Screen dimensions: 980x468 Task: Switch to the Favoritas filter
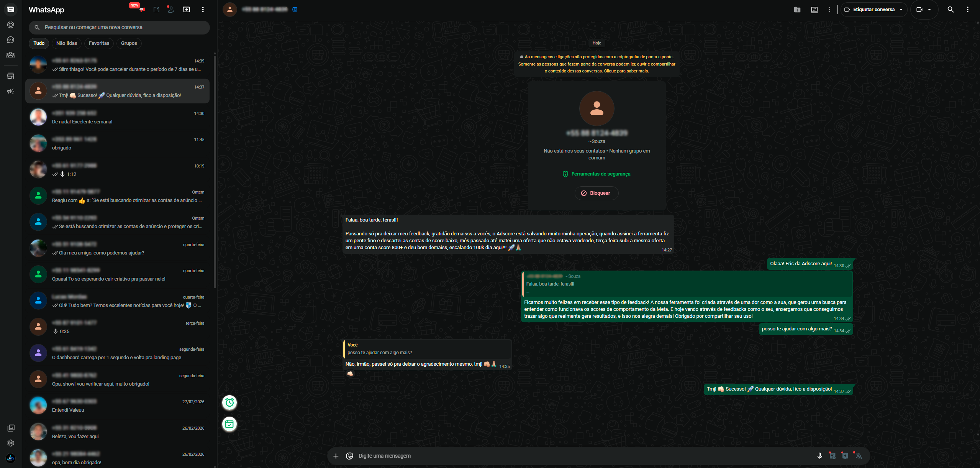99,43
